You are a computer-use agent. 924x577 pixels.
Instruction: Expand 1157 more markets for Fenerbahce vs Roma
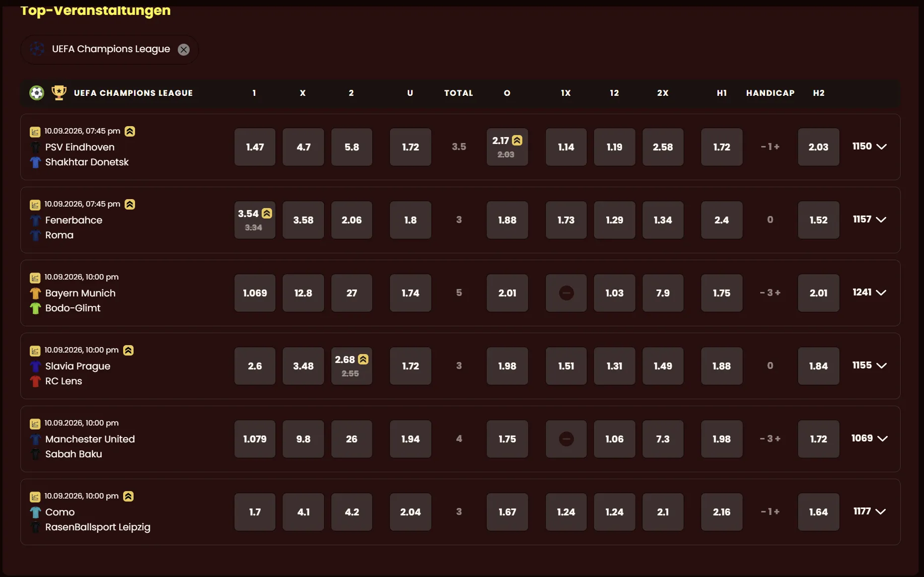coord(869,219)
